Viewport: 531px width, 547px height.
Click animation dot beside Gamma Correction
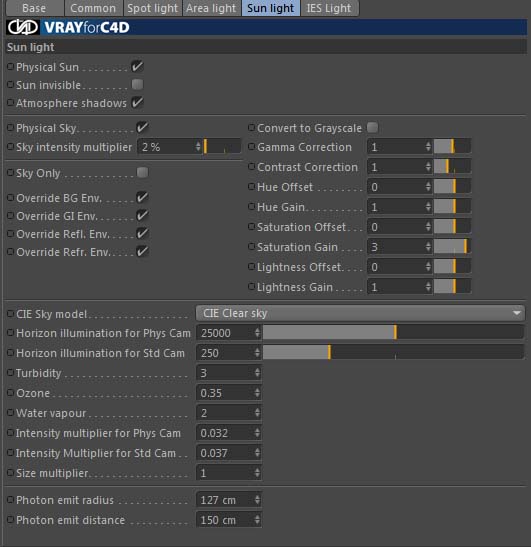(x=252, y=147)
